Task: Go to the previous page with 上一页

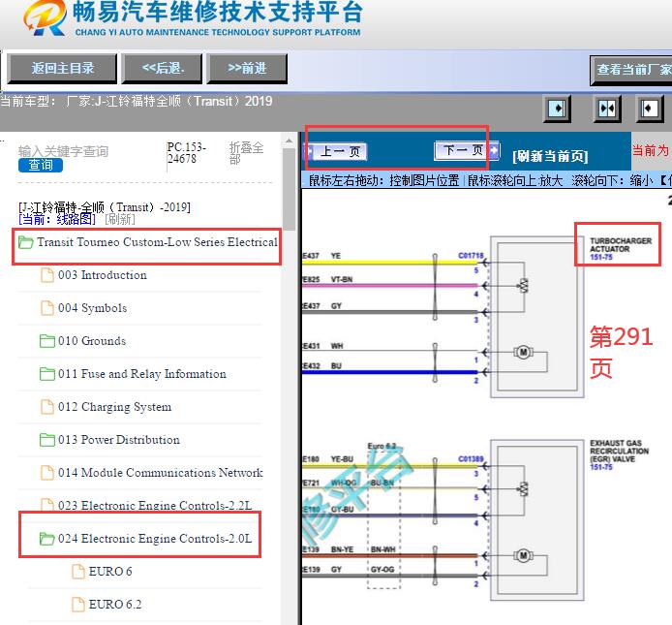Action: click(336, 151)
